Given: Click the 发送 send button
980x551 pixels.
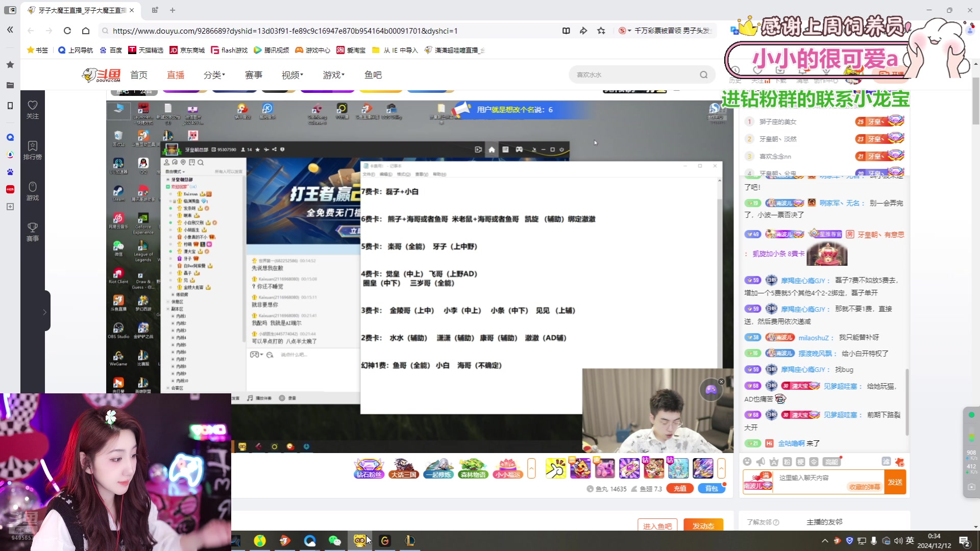Looking at the screenshot, I should click(x=895, y=482).
